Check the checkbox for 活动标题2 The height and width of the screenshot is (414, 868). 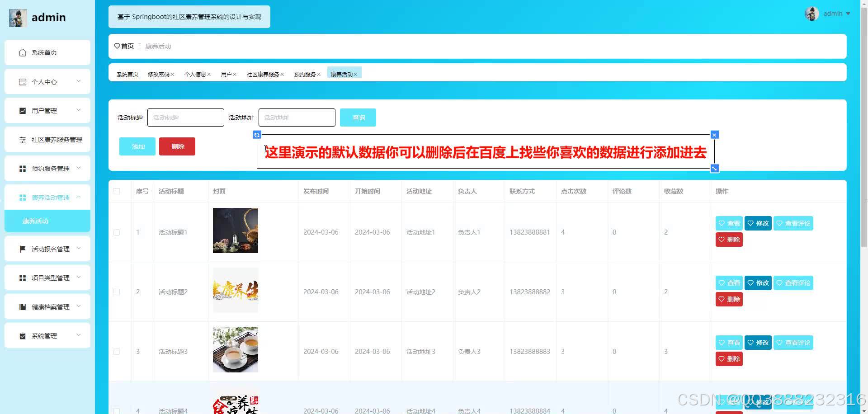point(117,292)
